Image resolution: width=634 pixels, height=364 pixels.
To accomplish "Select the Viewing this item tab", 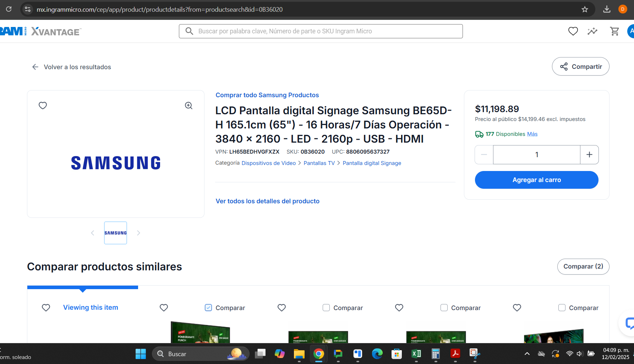I will tap(91, 308).
